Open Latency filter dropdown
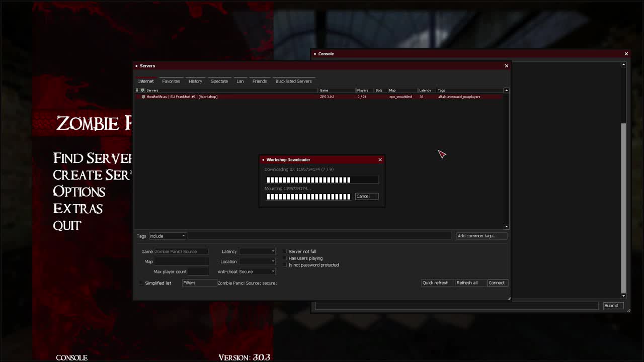 (257, 251)
